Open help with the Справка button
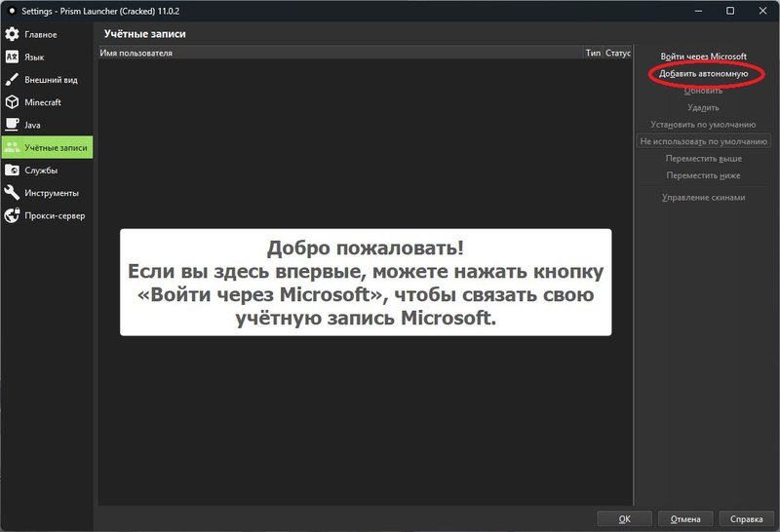780x532 pixels. tap(746, 518)
